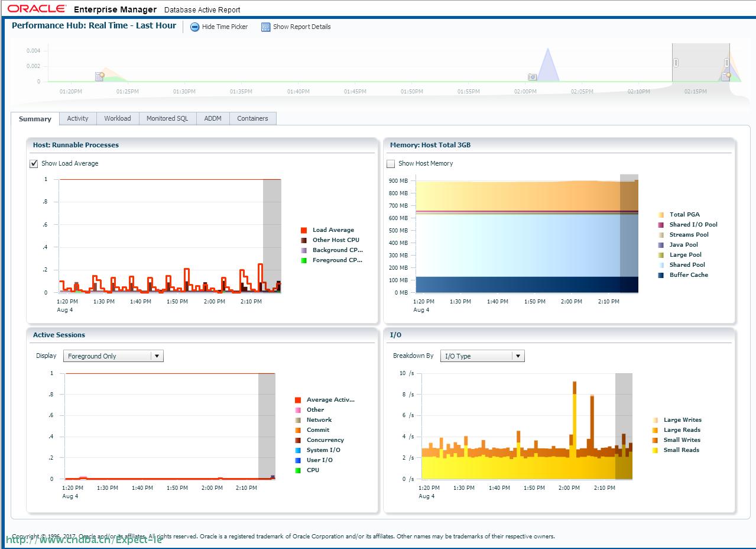Uncheck Show Load Average checkbox
The width and height of the screenshot is (756, 549).
(34, 164)
